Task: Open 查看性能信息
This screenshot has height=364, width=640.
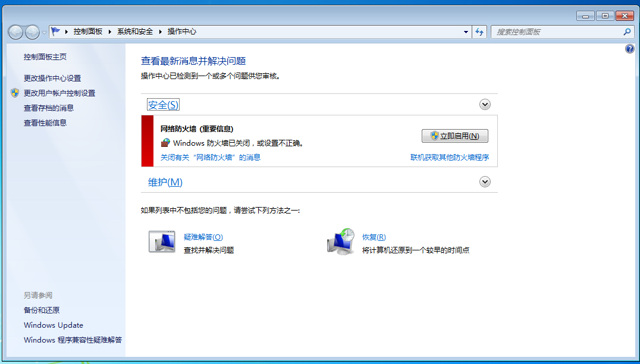Action: (45, 123)
